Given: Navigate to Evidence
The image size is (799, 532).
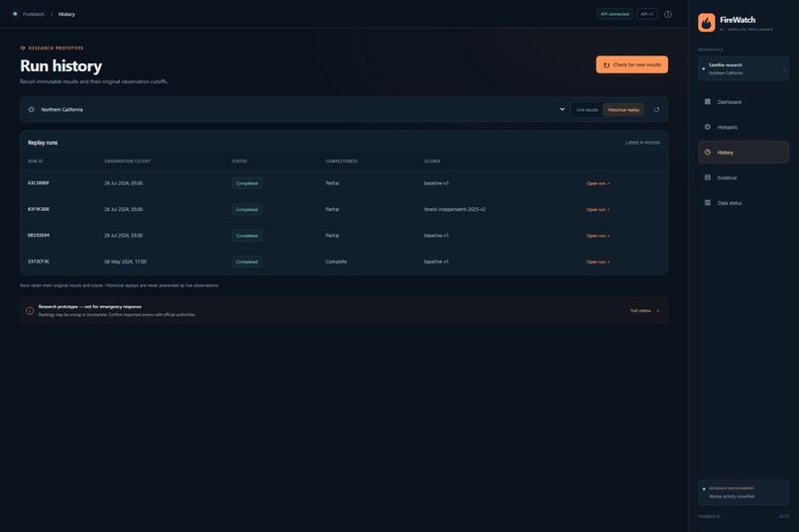Looking at the screenshot, I should (x=743, y=177).
